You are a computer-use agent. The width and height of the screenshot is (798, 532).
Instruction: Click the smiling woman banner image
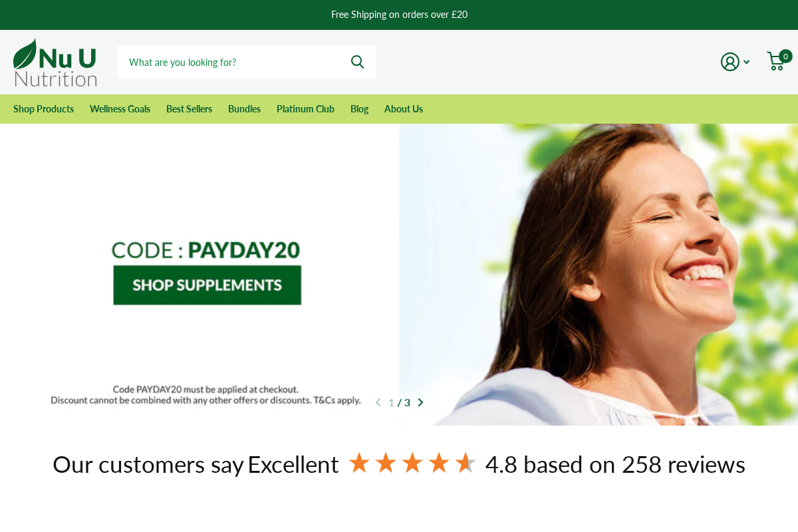[598, 275]
